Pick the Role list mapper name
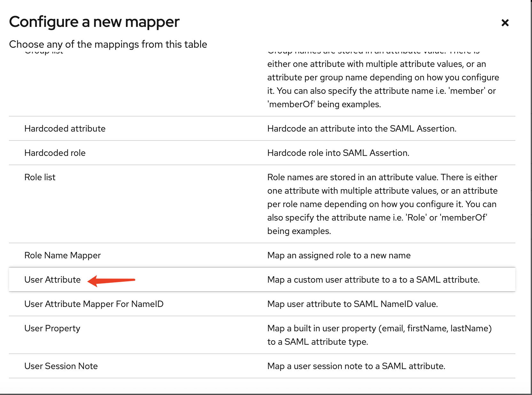 click(x=40, y=177)
